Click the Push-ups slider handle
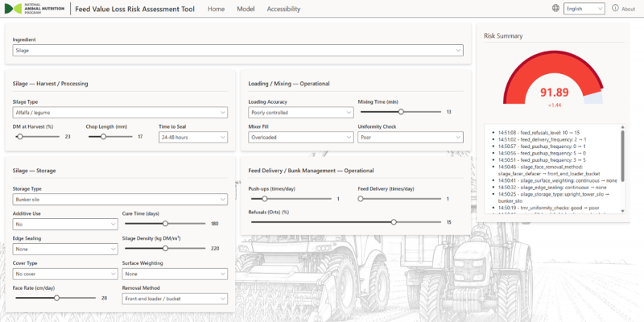Viewport: 644px width, 322px height. [265, 199]
